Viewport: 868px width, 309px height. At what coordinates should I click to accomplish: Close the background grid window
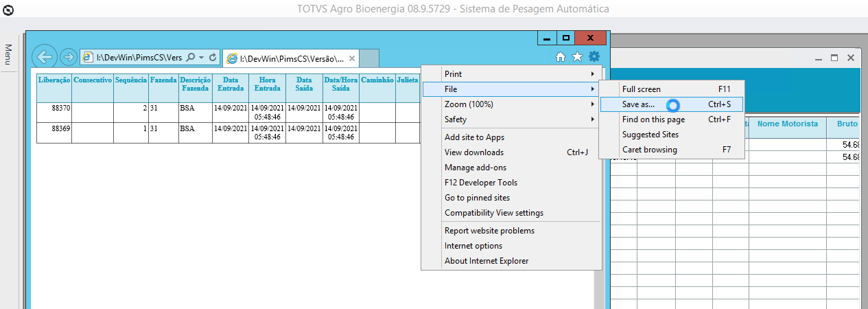click(851, 59)
